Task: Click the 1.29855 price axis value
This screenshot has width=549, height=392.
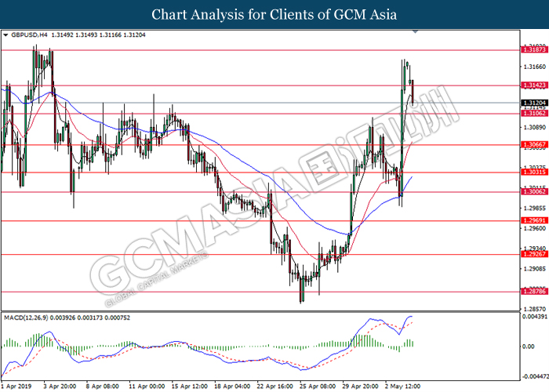Action: pos(535,209)
